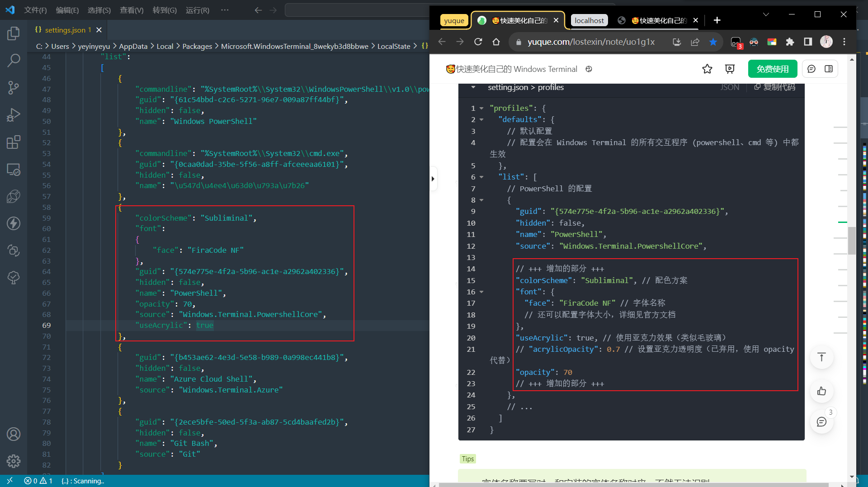Click the Scanning status bar entry
Screen dimensions: 868x487
point(83,481)
